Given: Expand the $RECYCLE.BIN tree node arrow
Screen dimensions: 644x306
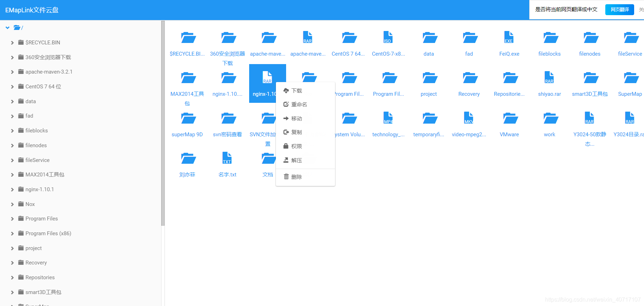Looking at the screenshot, I should [x=12, y=43].
